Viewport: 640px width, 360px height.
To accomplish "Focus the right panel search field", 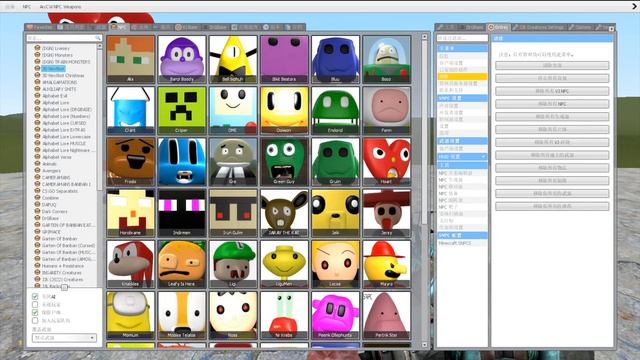I will click(462, 38).
